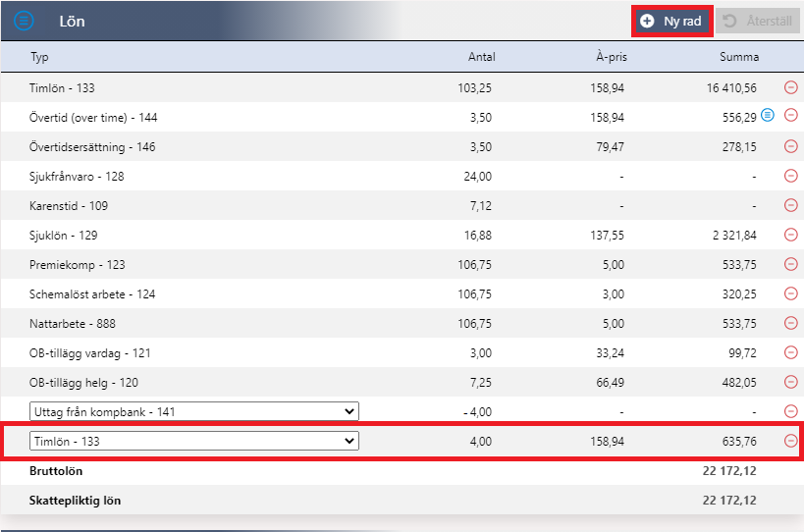This screenshot has width=804, height=532.
Task: Remove the last Timlön - 133 dropdown row
Action: coord(791,442)
